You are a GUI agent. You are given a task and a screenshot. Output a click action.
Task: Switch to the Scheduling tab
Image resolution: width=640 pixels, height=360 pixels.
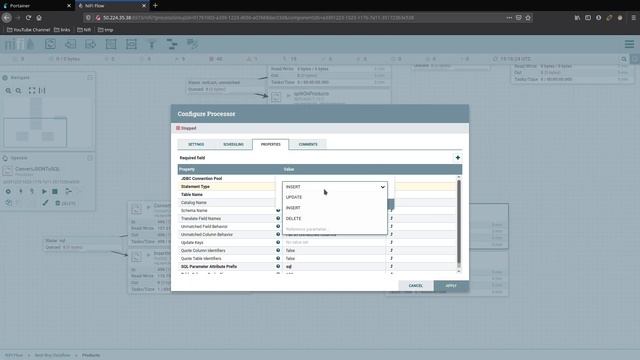click(x=233, y=144)
